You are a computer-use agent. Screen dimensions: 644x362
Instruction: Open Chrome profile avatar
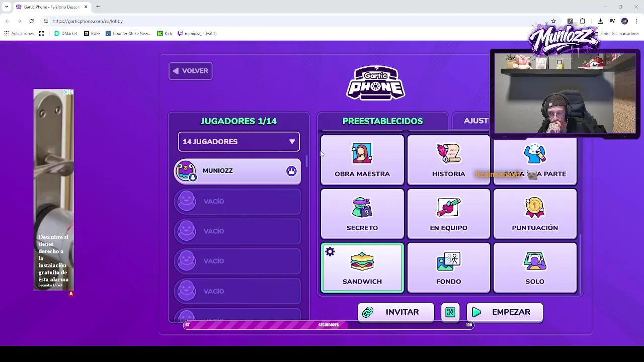(624, 21)
